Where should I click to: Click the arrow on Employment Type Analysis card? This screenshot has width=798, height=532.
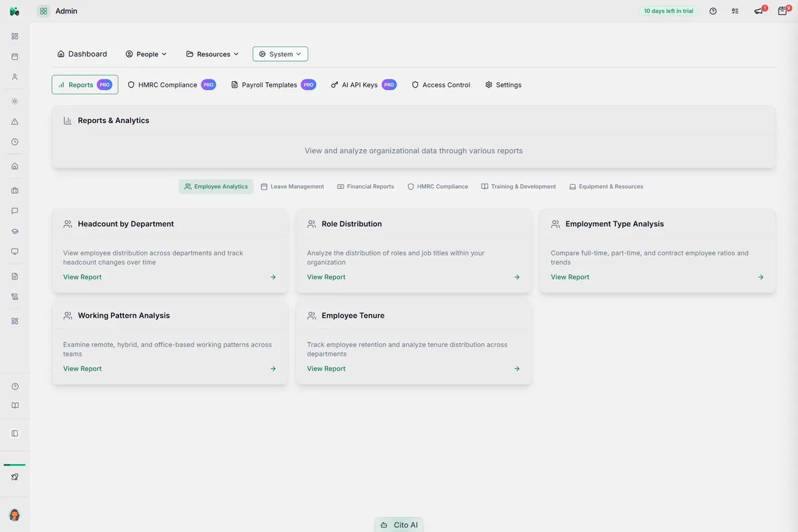(761, 277)
